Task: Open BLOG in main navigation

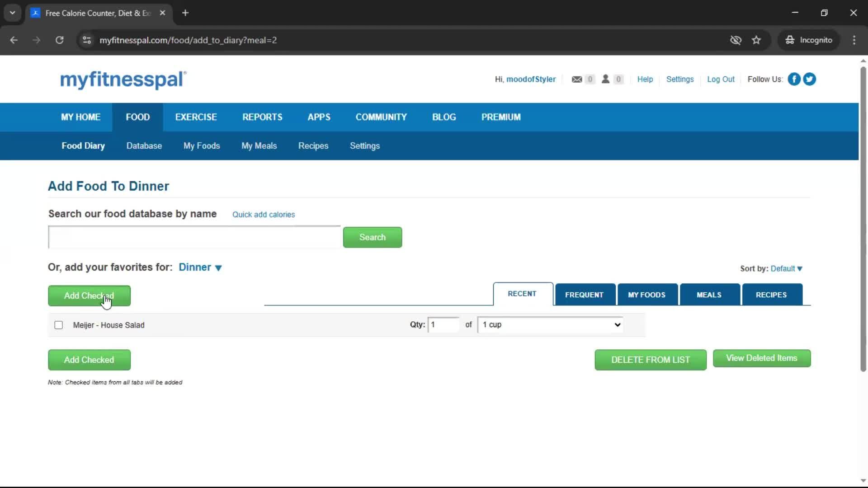Action: (444, 117)
